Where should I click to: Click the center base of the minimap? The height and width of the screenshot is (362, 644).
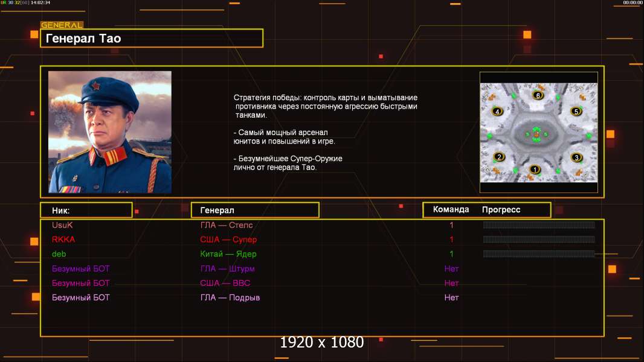(x=536, y=134)
